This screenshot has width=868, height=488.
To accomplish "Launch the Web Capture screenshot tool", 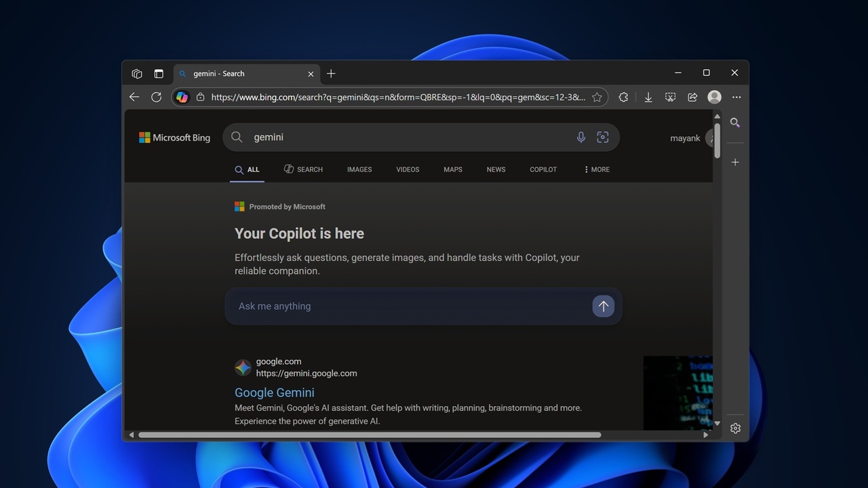I will pyautogui.click(x=670, y=97).
